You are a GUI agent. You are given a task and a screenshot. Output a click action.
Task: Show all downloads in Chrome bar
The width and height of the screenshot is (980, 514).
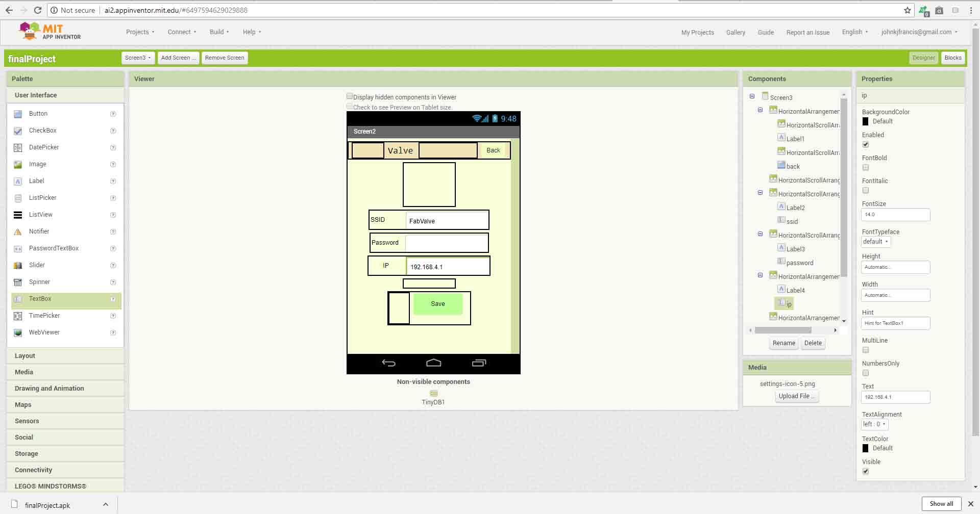941,504
